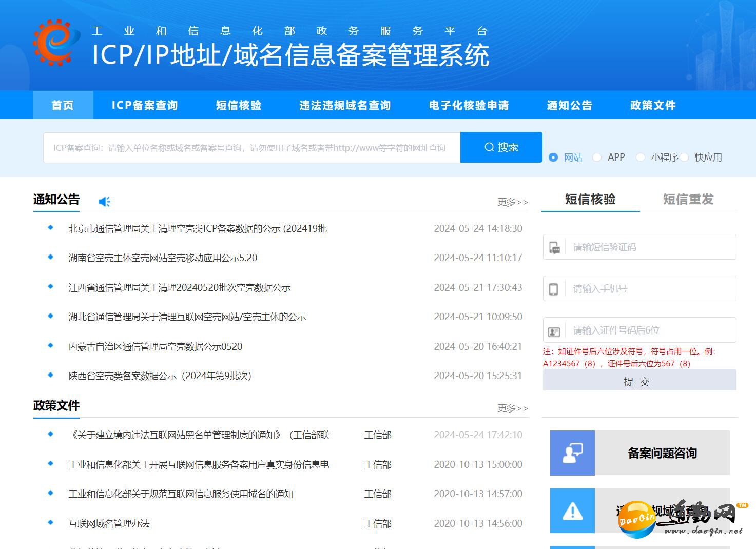756x549 pixels.
Task: Open 通知公告 navigation item
Action: pos(570,105)
